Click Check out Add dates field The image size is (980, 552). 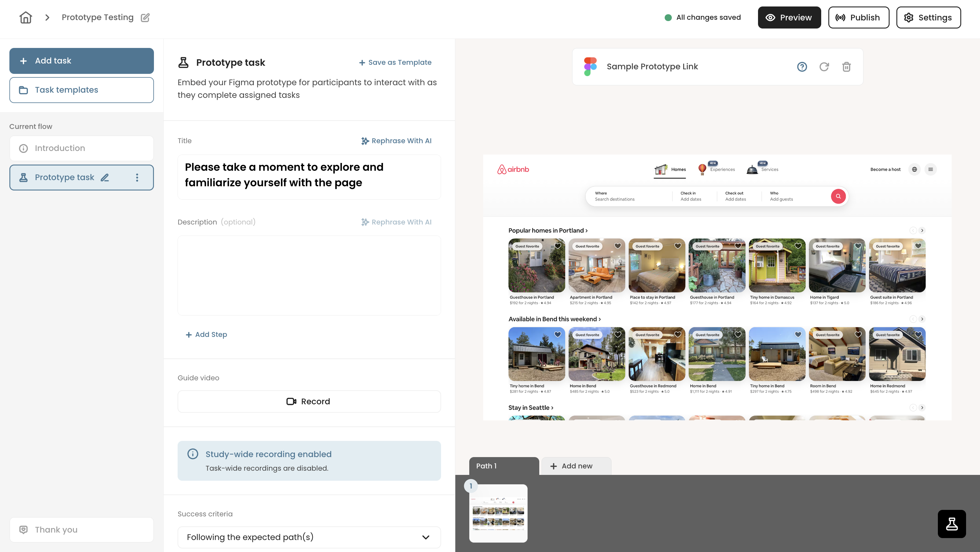click(739, 196)
